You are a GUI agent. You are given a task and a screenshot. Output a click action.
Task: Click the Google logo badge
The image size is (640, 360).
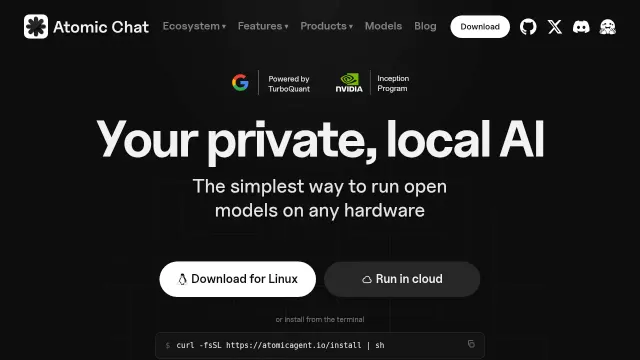[x=240, y=82]
